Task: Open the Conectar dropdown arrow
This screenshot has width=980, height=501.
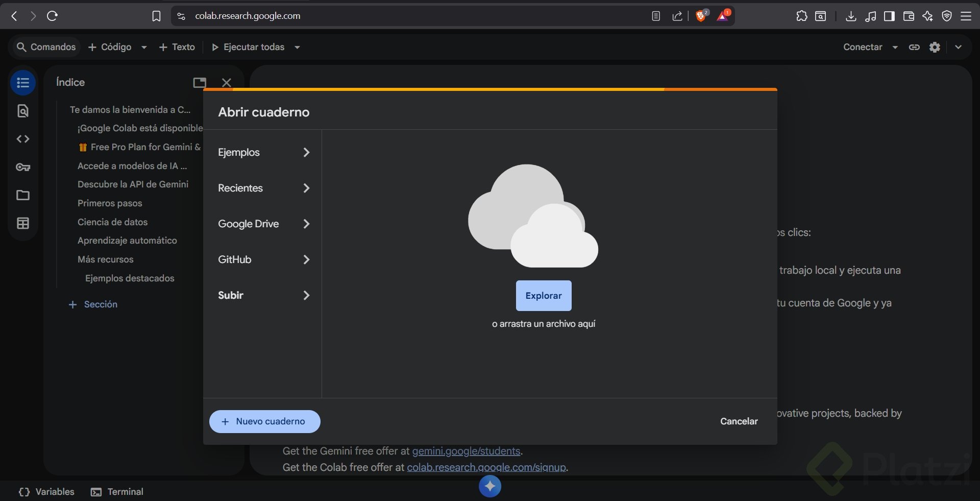Action: tap(895, 47)
